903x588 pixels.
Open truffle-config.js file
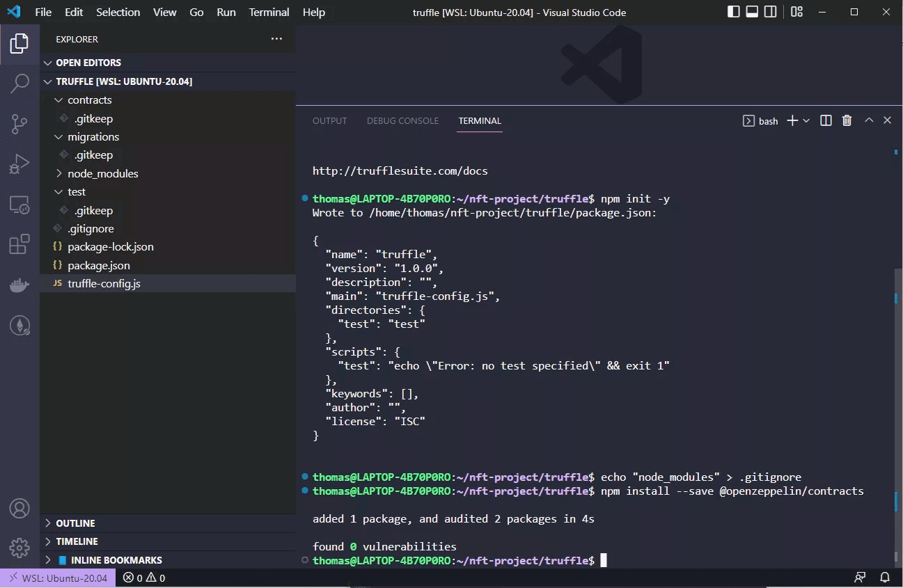(168, 284)
